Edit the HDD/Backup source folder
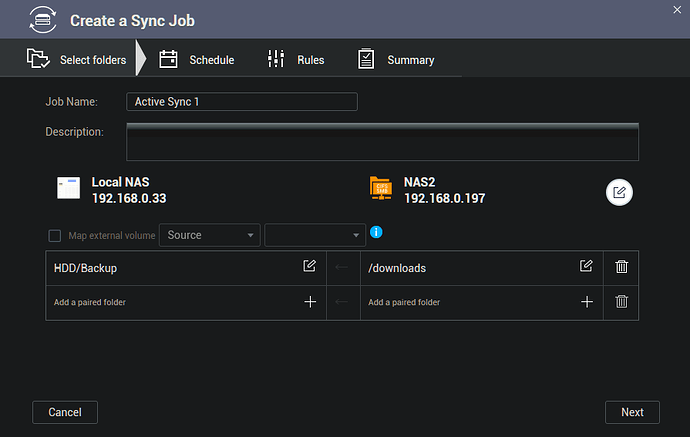 (309, 266)
